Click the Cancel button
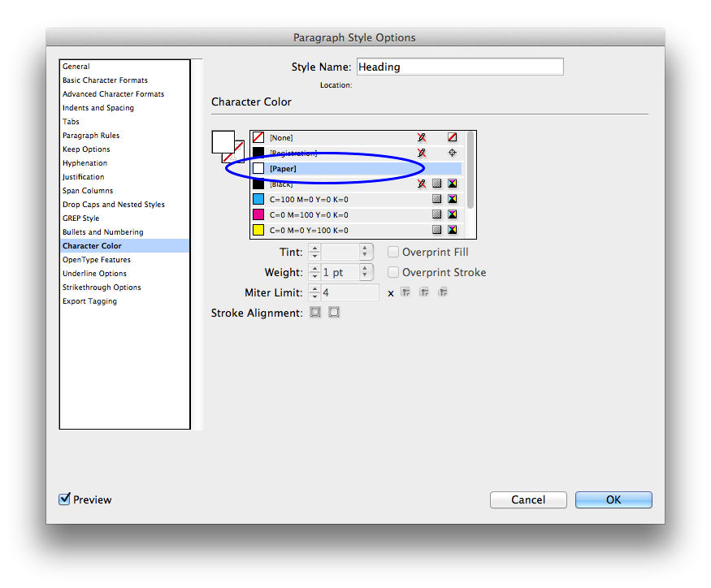 [528, 499]
